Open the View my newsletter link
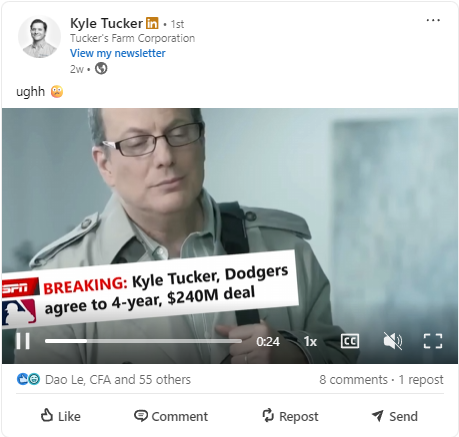The image size is (459, 437). point(118,53)
